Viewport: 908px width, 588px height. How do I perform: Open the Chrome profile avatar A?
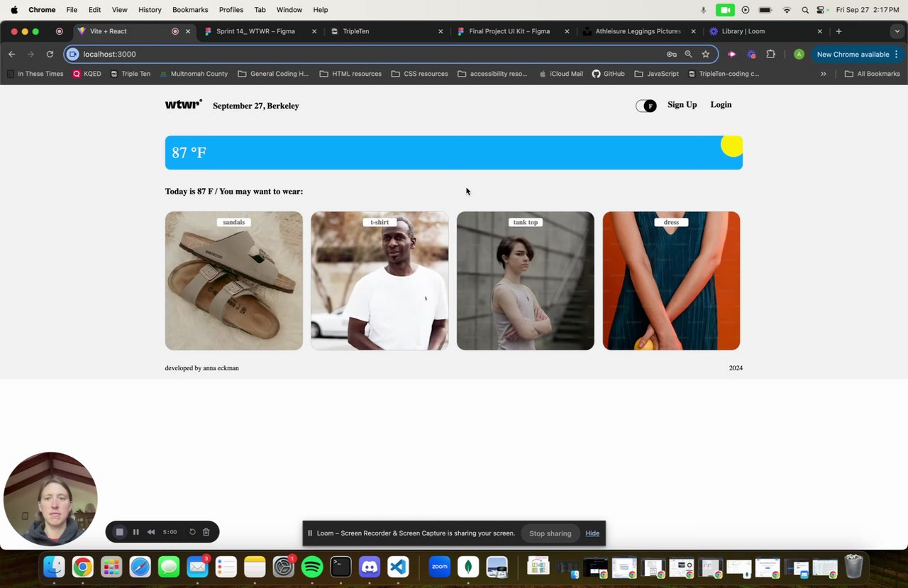point(799,54)
